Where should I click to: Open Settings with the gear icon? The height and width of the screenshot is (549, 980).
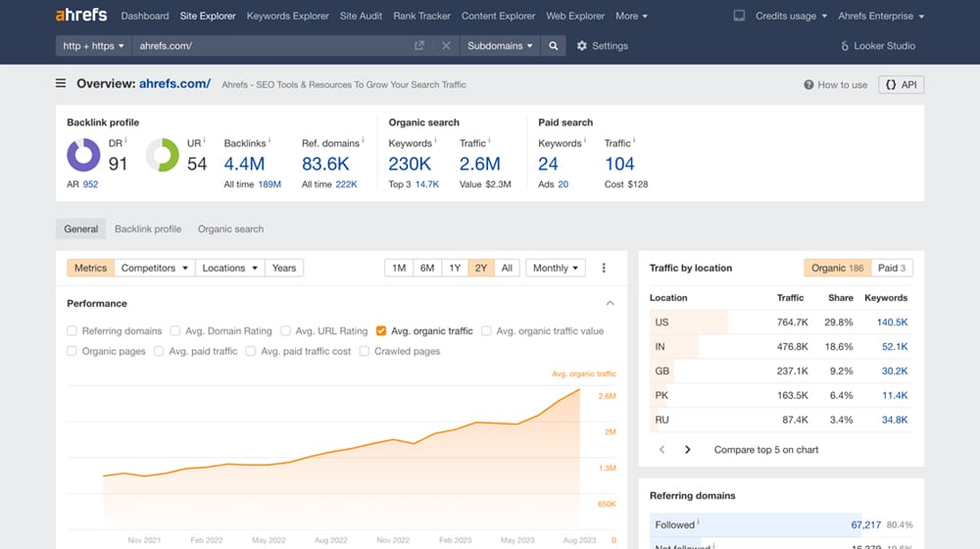click(602, 46)
